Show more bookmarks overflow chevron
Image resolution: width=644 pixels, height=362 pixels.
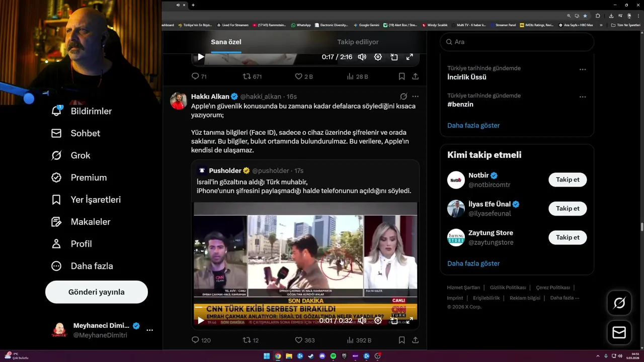pos(601,25)
